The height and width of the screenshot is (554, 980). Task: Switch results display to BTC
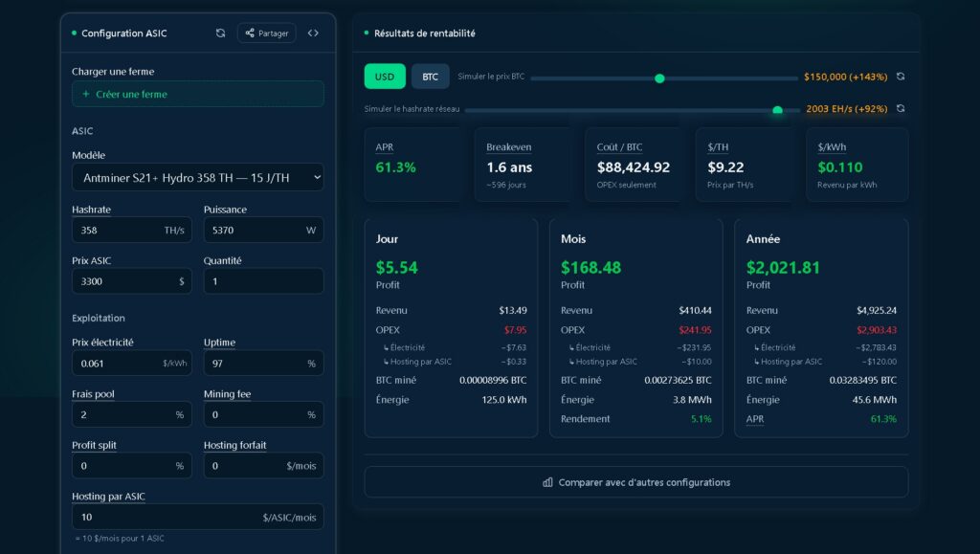pyautogui.click(x=430, y=77)
